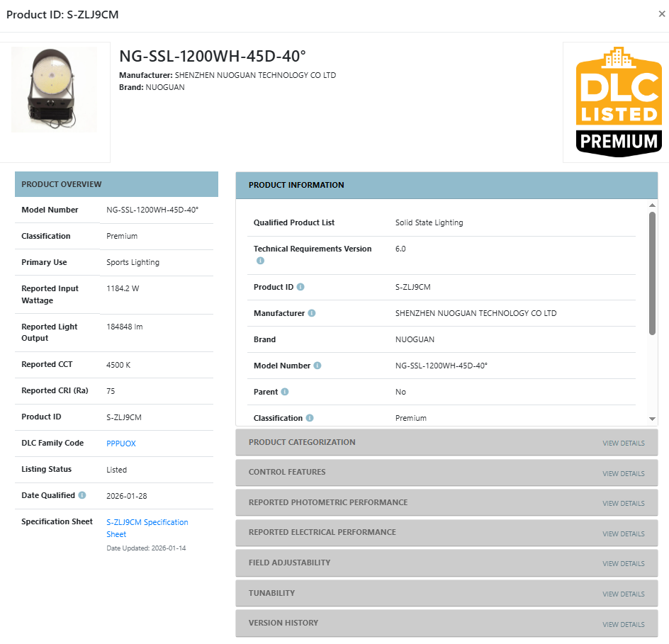Viewport: 669px width, 644px height.
Task: Click info icon beside Manufacturer label
Action: pyautogui.click(x=312, y=313)
